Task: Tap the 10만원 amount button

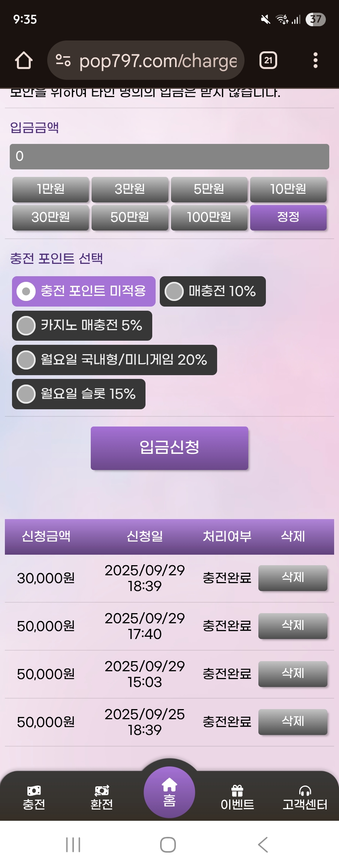Action: [x=288, y=189]
